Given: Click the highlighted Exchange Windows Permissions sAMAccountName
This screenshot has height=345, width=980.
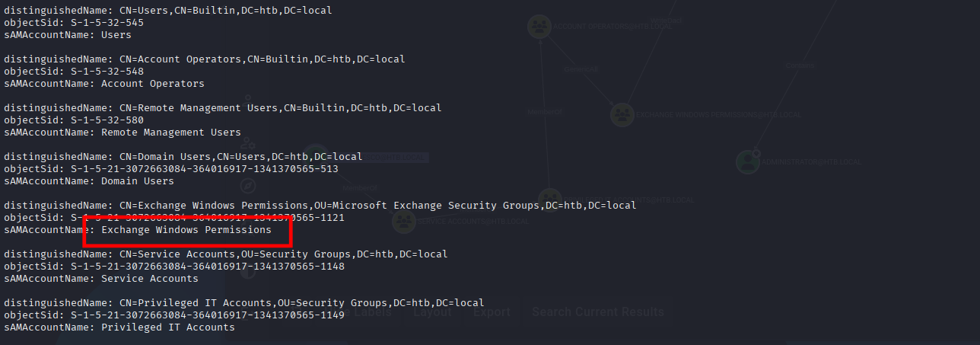Looking at the screenshot, I should point(186,229).
